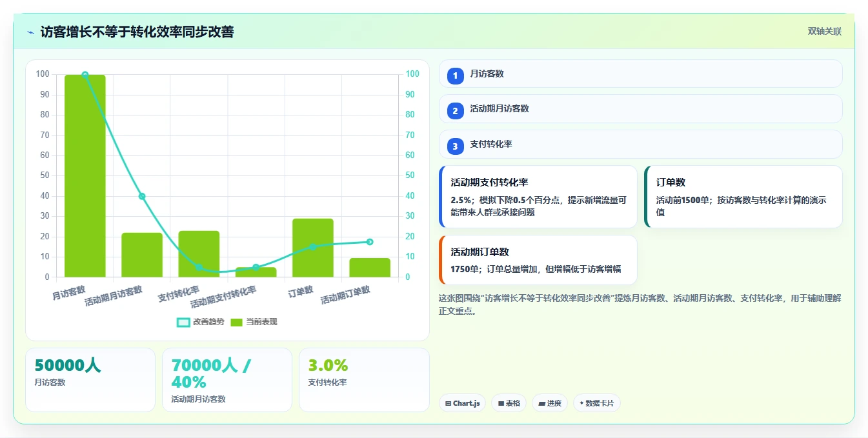868x438 pixels.
Task: Select the 支付转化率 list row
Action: 640,144
